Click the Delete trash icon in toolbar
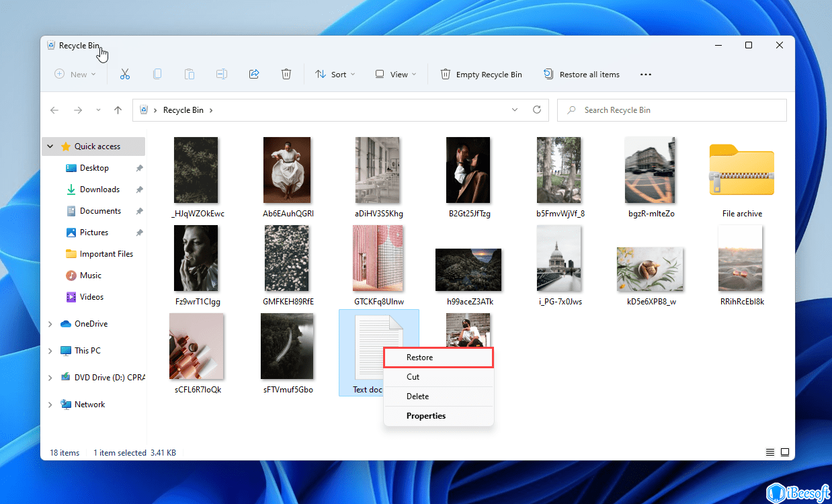Screen dimensions: 832x504 (286, 75)
